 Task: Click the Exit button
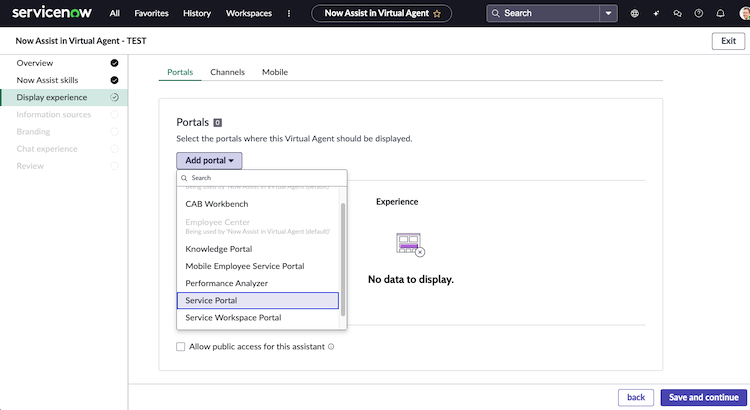(x=728, y=41)
